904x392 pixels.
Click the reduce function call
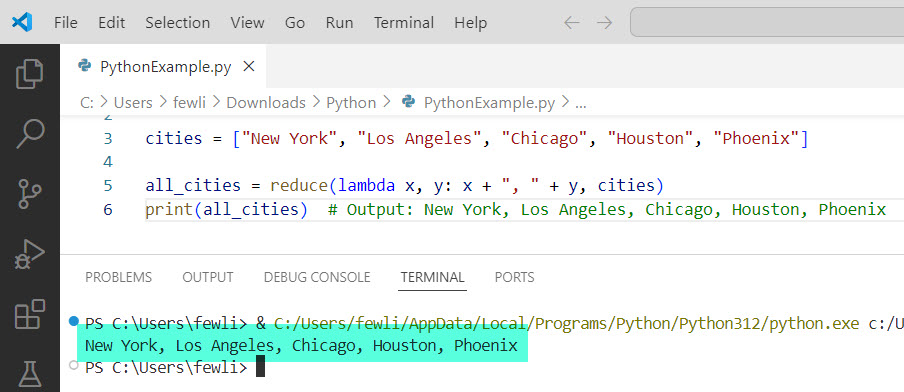tap(299, 186)
